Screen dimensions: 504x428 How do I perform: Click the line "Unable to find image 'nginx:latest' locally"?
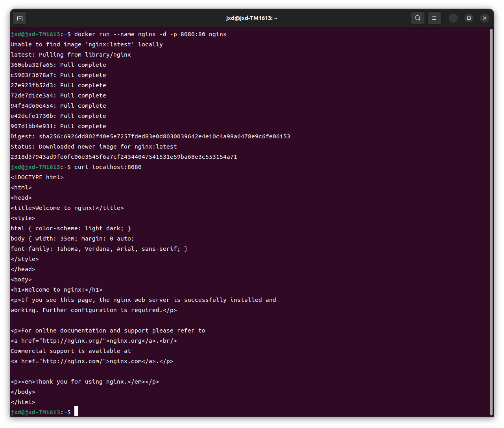(x=87, y=44)
